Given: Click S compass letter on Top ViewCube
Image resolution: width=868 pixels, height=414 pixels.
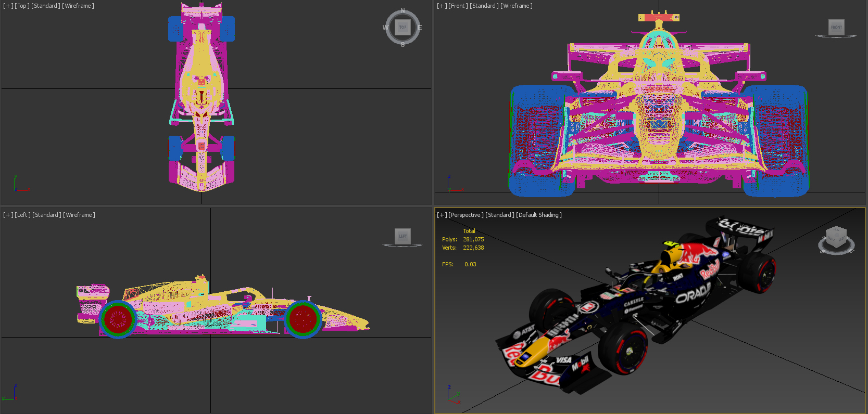Looking at the screenshot, I should (402, 45).
